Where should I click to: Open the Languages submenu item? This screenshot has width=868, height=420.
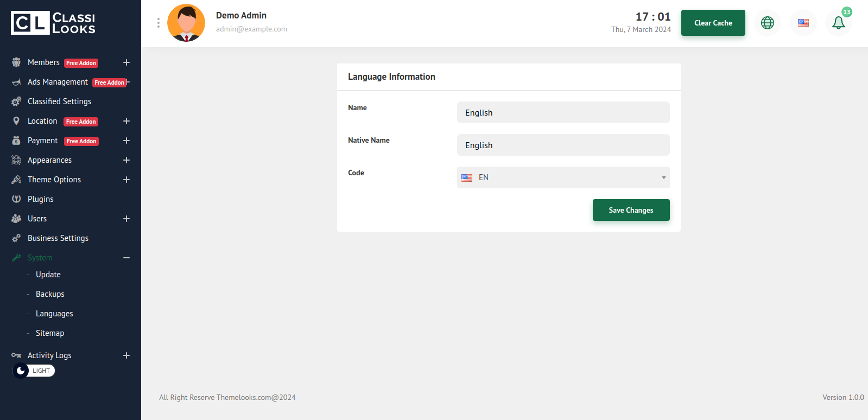tap(54, 314)
